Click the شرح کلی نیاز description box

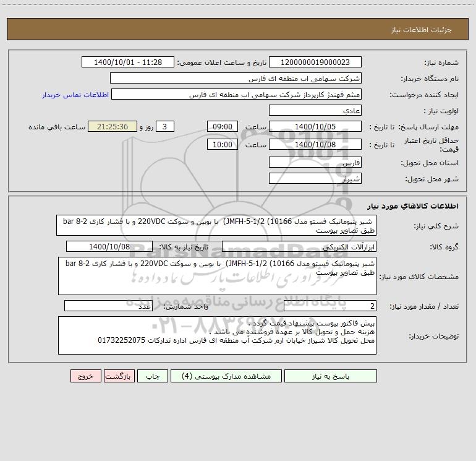point(216,225)
